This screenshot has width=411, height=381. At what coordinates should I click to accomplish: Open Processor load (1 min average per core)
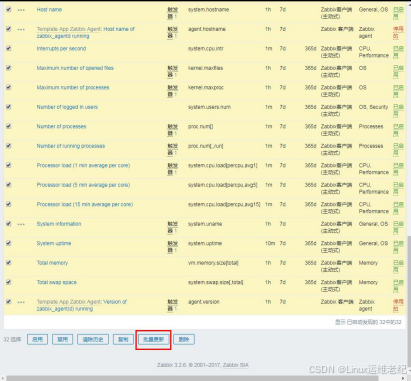pos(83,166)
